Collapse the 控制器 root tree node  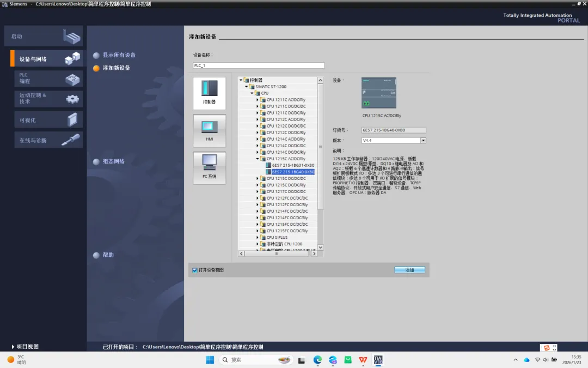241,80
